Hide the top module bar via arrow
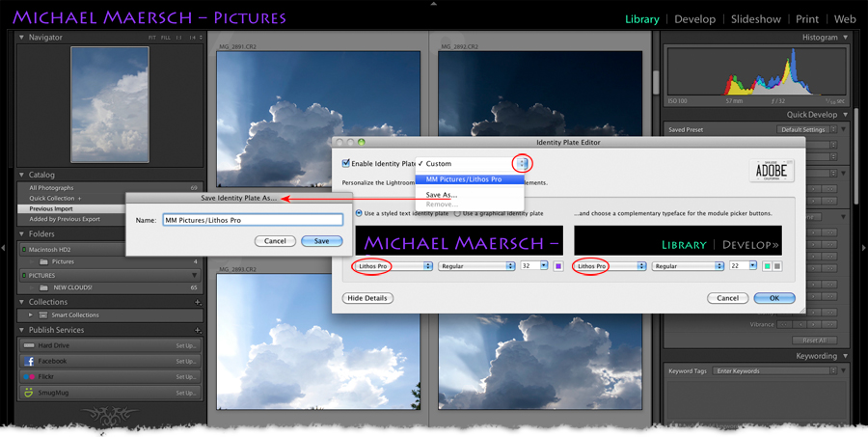This screenshot has height=437, width=868. tap(433, 3)
